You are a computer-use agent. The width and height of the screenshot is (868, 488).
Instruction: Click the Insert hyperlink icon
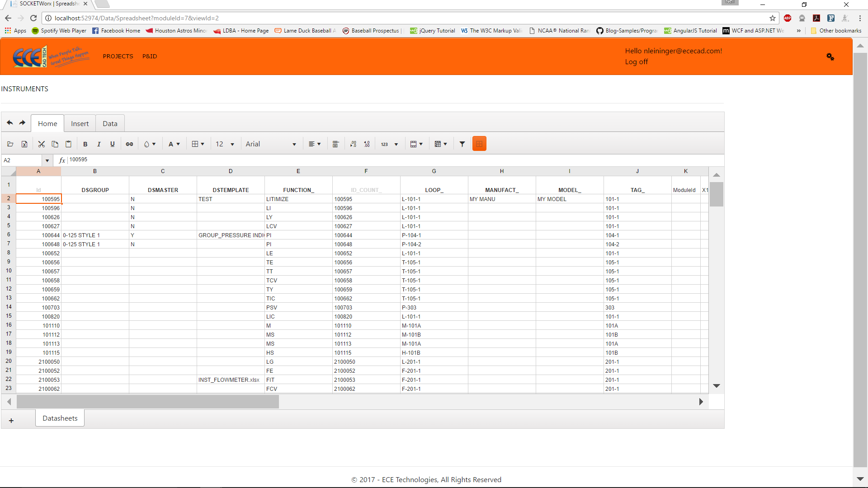(129, 144)
